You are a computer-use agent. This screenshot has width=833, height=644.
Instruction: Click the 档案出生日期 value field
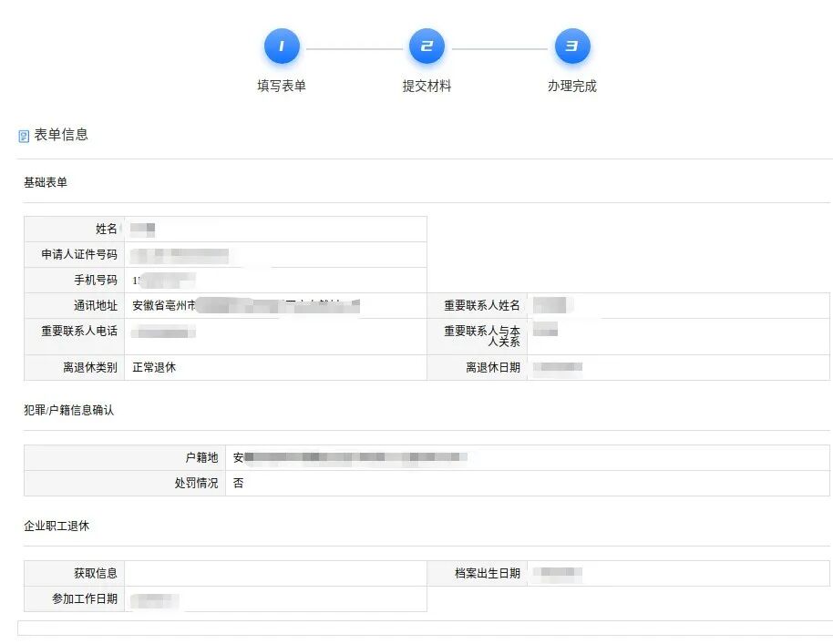point(678,573)
